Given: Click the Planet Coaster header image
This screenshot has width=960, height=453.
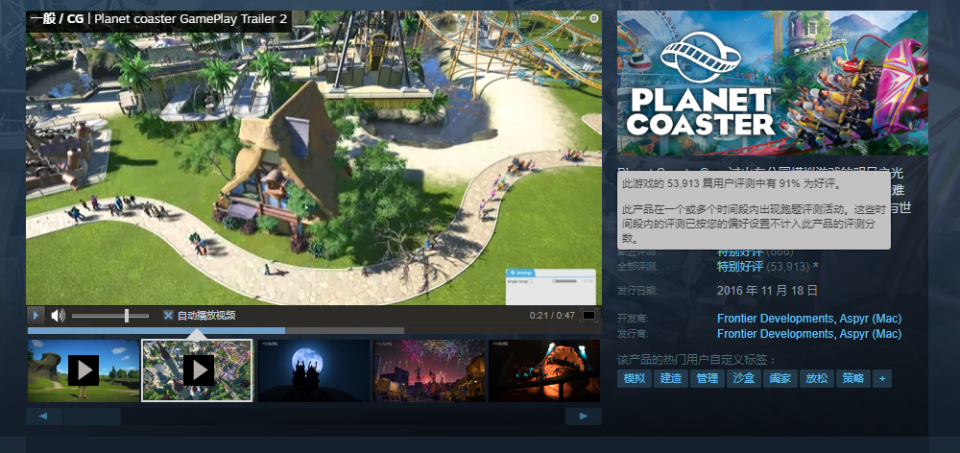Looking at the screenshot, I should coord(773,83).
